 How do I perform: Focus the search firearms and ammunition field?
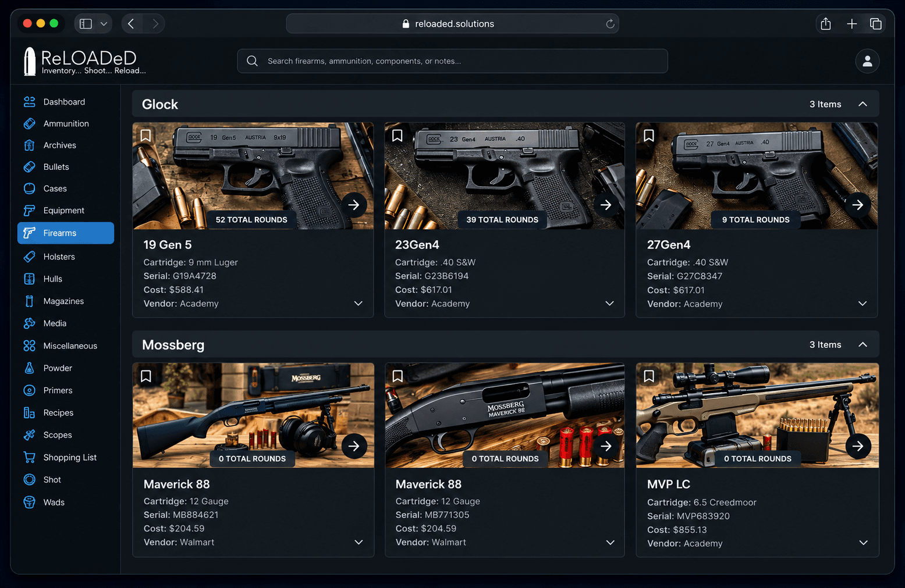click(452, 61)
